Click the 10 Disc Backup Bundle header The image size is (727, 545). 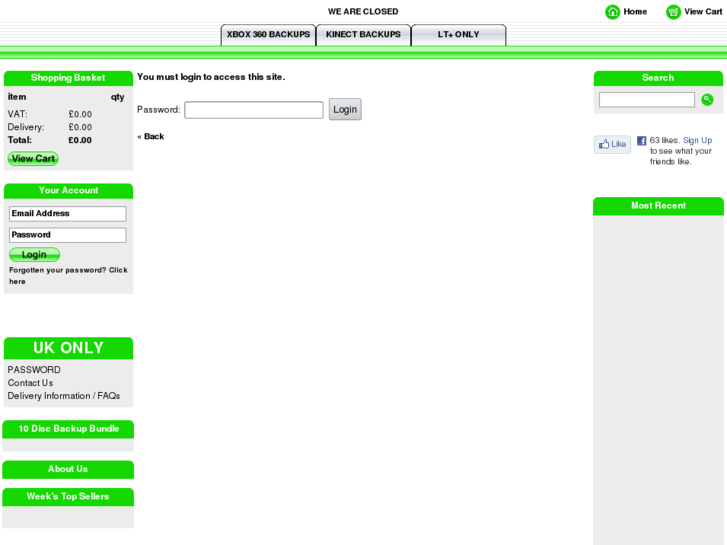tap(68, 429)
